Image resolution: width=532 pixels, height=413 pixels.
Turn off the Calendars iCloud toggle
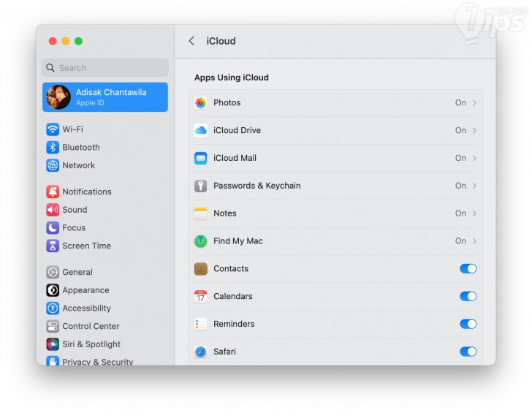(468, 296)
